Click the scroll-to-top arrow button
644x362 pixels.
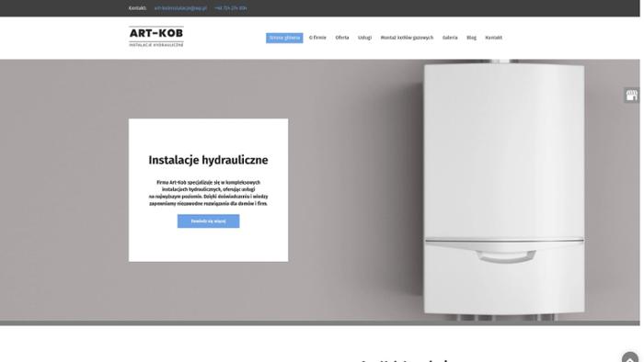pos(629,358)
